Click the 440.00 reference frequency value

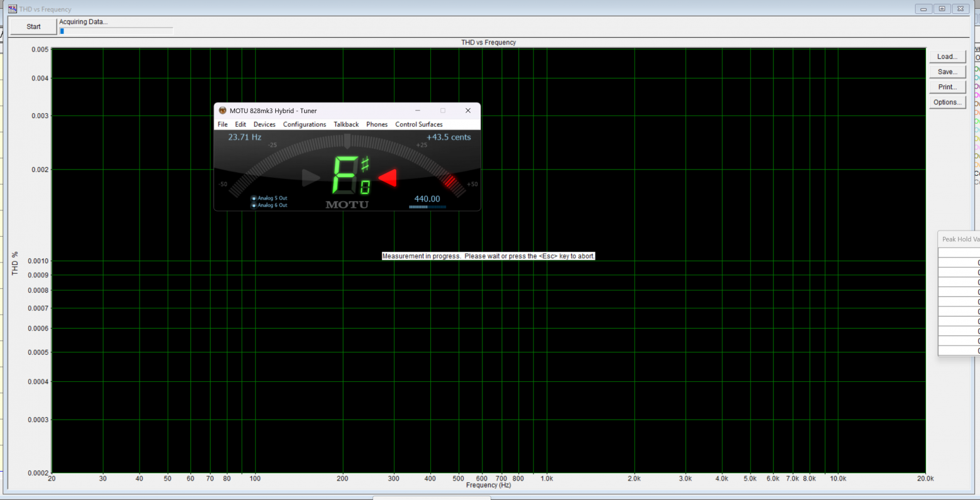click(x=427, y=199)
